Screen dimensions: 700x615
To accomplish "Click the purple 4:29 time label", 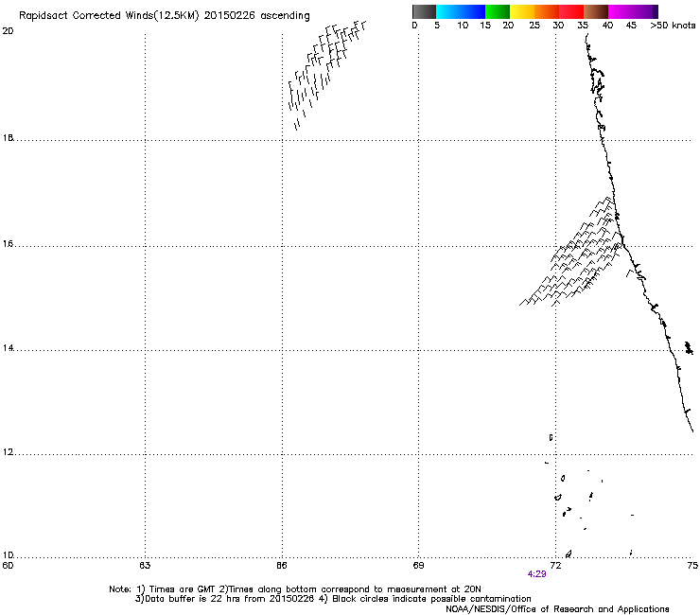I will pos(536,574).
